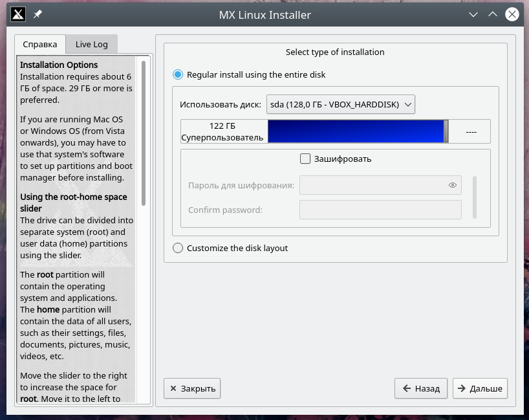Close the window with title bar X

click(512, 14)
